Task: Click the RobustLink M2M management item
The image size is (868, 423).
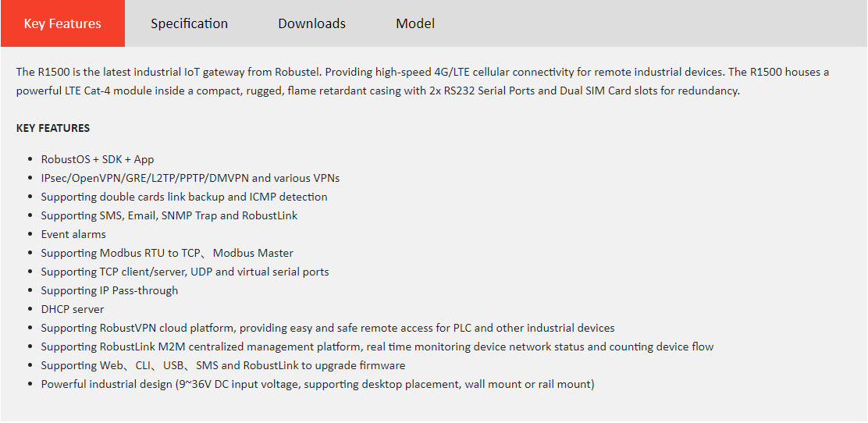Action: [x=378, y=347]
